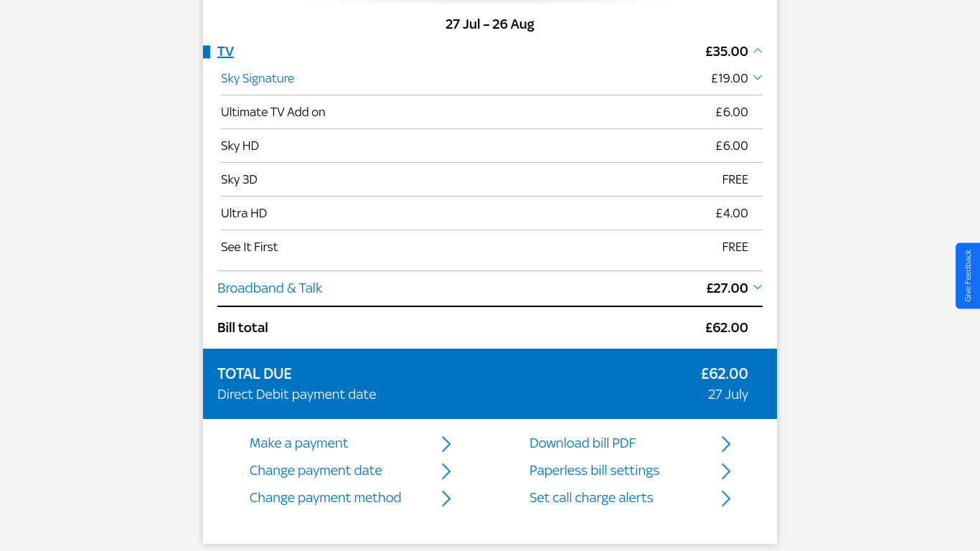This screenshot has width=980, height=551.
Task: Download the bill PDF
Action: click(582, 443)
